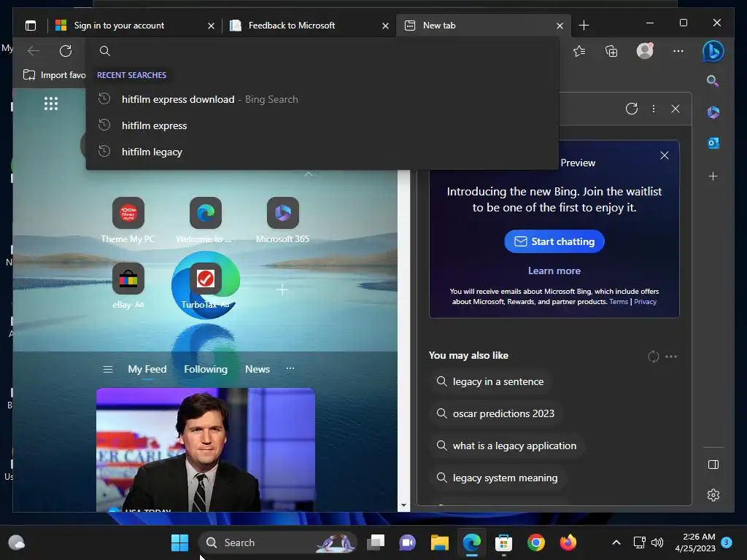Open the Theme My PC shortcut tile
The image size is (747, 560).
click(x=128, y=213)
